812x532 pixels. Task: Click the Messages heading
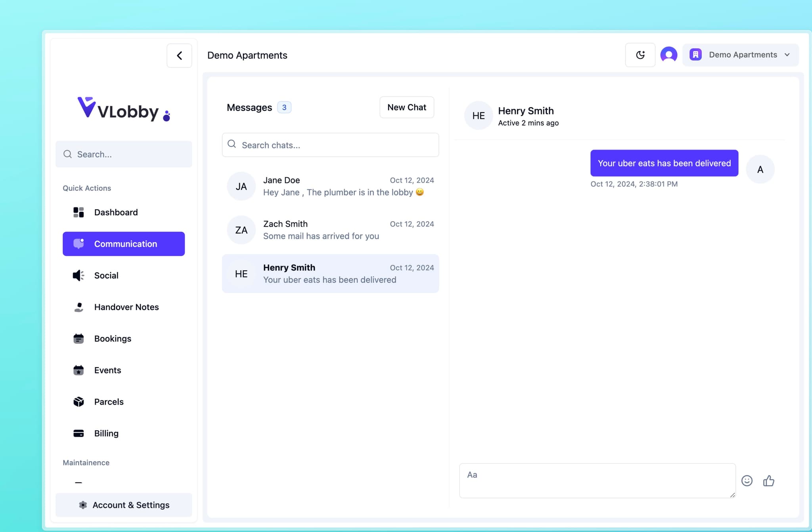pyautogui.click(x=249, y=107)
